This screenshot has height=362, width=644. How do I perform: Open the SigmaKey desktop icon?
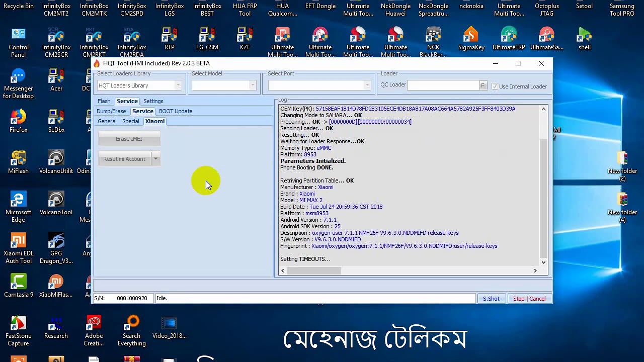pyautogui.click(x=471, y=39)
